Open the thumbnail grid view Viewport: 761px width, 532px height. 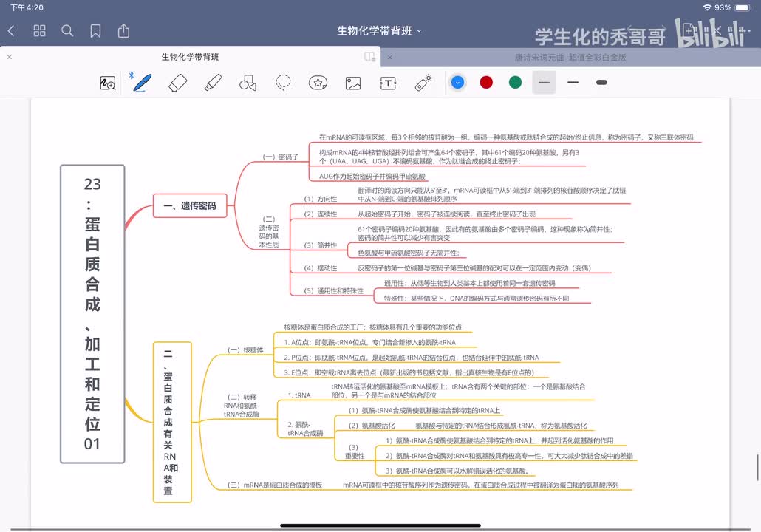click(x=39, y=31)
